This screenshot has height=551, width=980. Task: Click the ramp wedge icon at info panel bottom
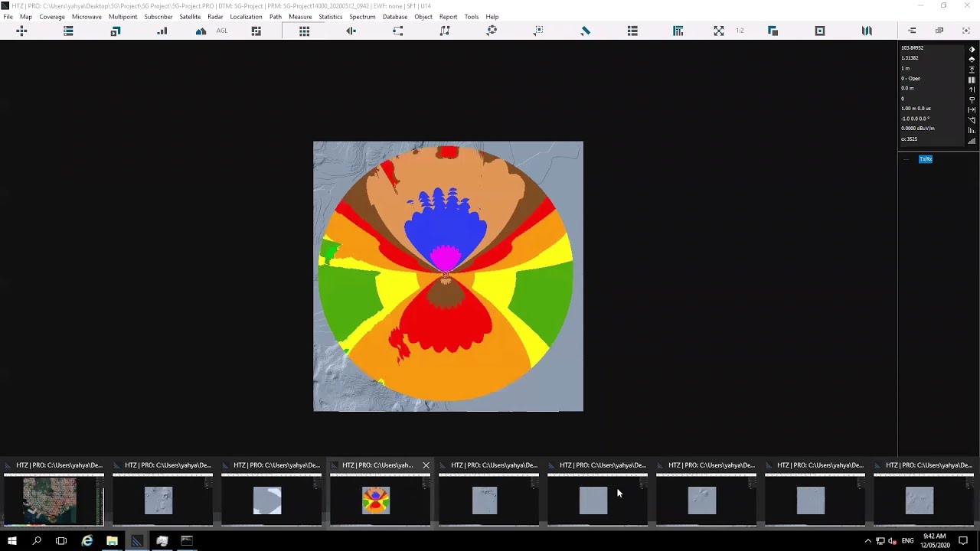tap(972, 140)
